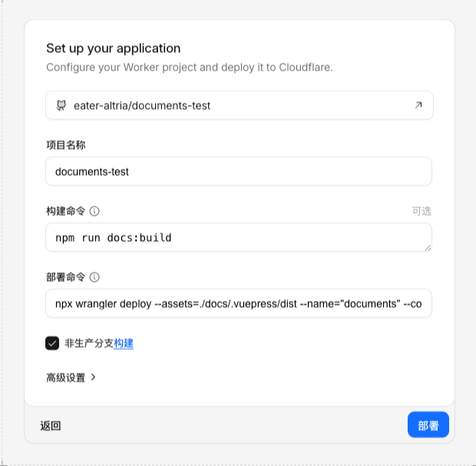Click the npx wrangler deploy command field
Image resolution: width=476 pixels, height=466 pixels.
click(x=239, y=303)
